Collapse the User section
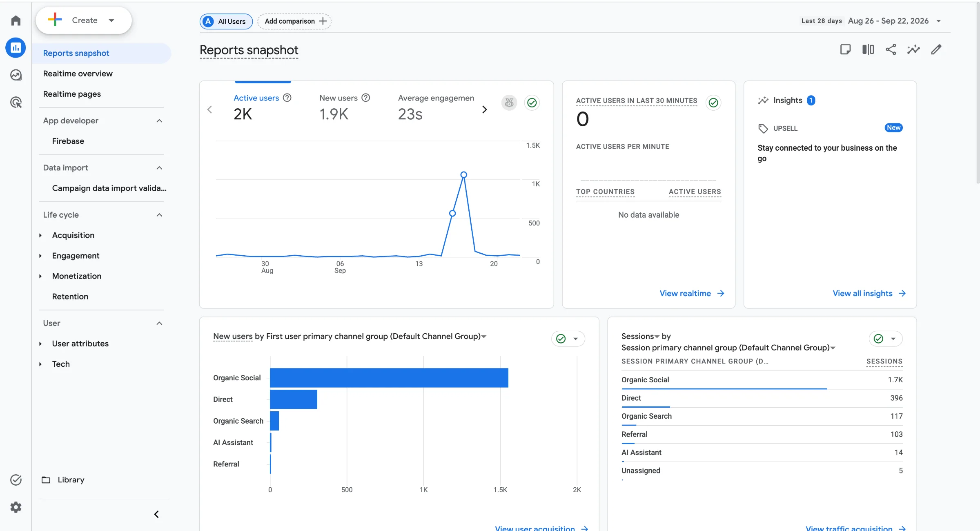980x531 pixels. pyautogui.click(x=159, y=323)
